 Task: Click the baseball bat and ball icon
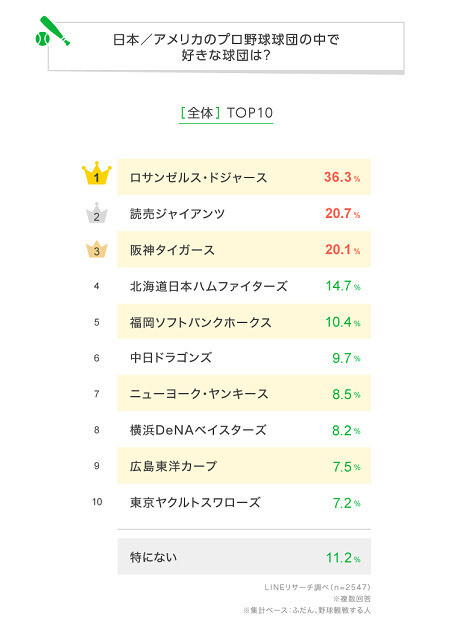click(52, 31)
